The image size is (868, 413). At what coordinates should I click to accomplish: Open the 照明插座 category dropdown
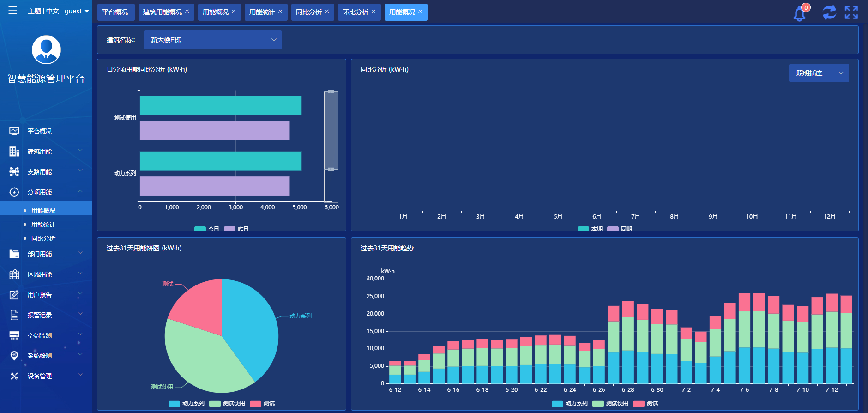click(x=818, y=73)
